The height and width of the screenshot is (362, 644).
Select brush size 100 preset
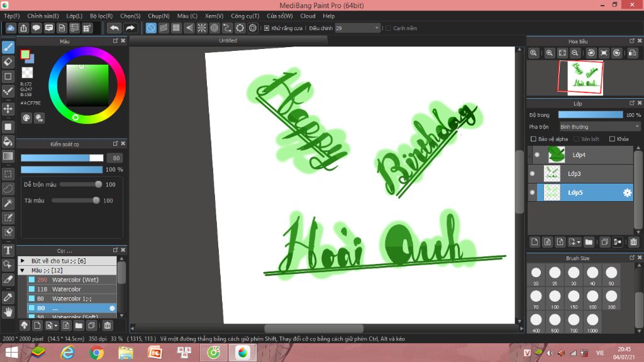pos(555,299)
